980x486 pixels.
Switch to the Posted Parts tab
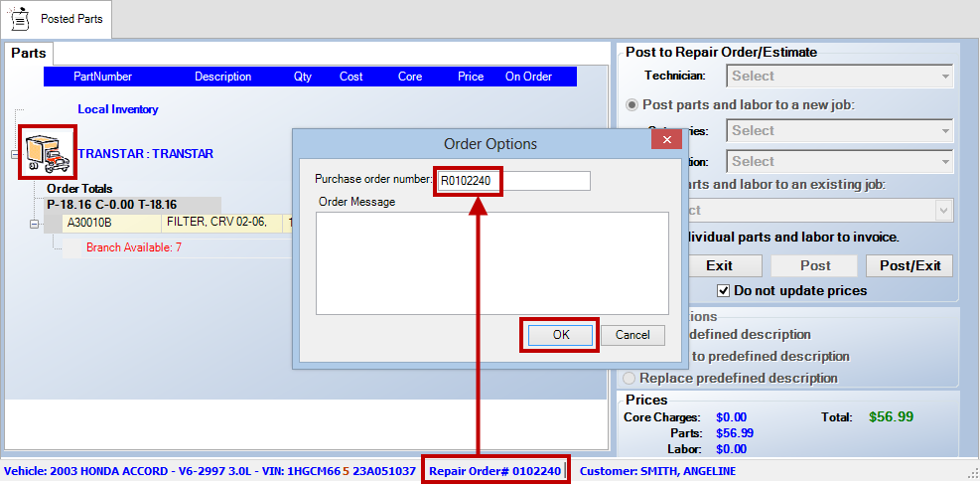(58, 19)
